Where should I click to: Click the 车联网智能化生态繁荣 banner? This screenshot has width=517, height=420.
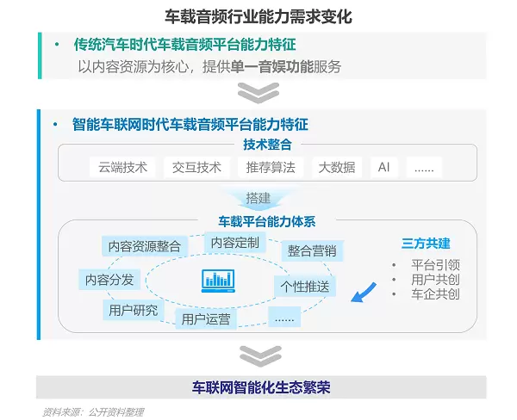click(260, 387)
